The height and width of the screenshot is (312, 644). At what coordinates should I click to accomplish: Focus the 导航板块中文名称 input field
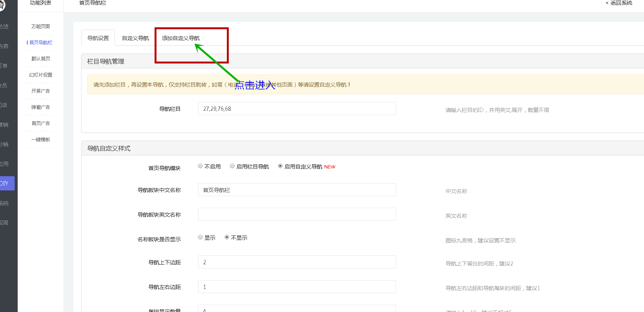[296, 190]
